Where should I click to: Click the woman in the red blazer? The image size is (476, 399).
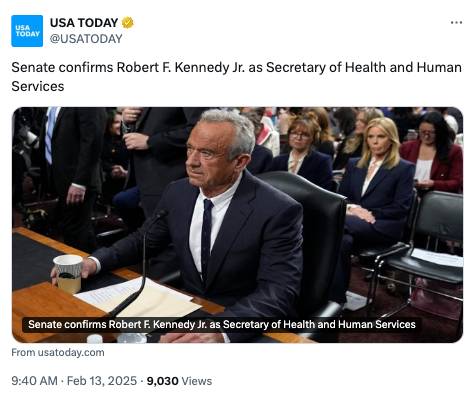432,155
